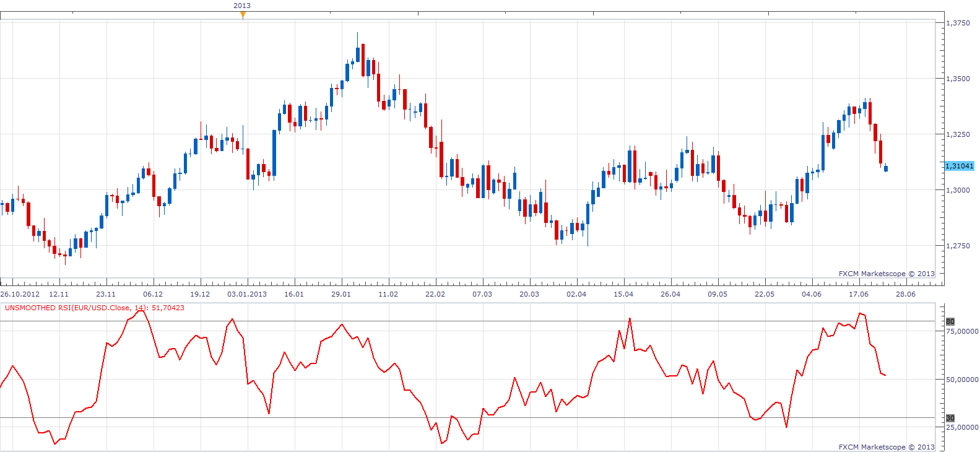Viewport: 980px width, 452px height.
Task: Click the 25,00000 RSI axis label
Action: [962, 427]
